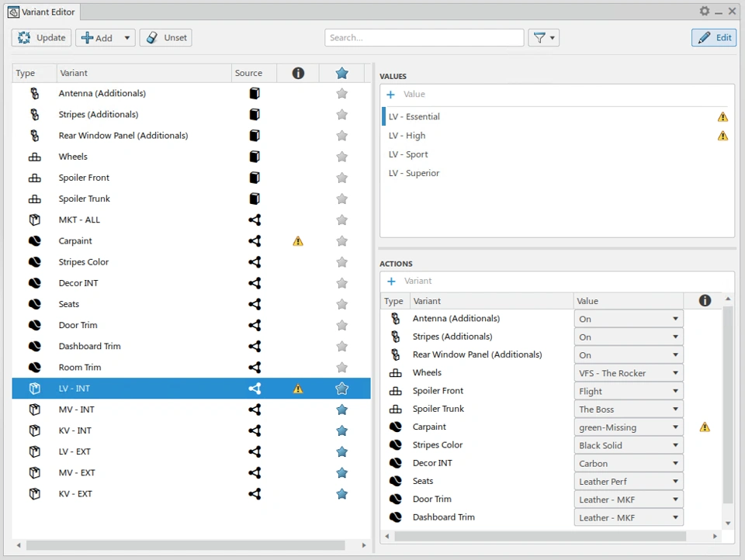The width and height of the screenshot is (745, 560).
Task: Click the settings gear icon in title bar
Action: point(704,11)
